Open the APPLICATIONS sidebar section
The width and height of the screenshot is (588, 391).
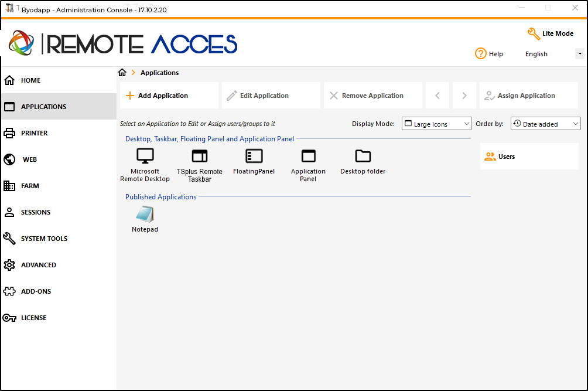tap(59, 107)
